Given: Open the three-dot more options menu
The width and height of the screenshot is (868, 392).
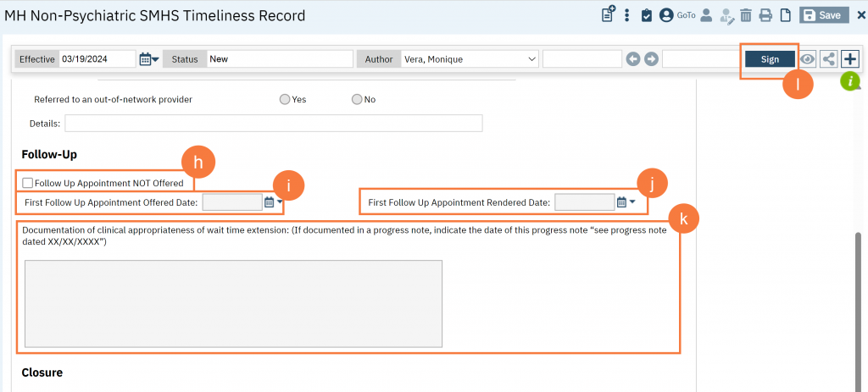Looking at the screenshot, I should [627, 15].
